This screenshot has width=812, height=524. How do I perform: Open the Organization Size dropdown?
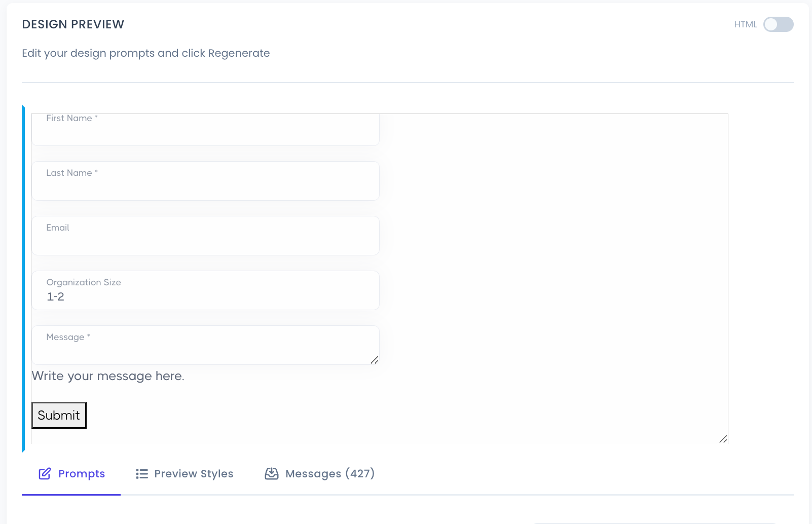[x=205, y=290]
